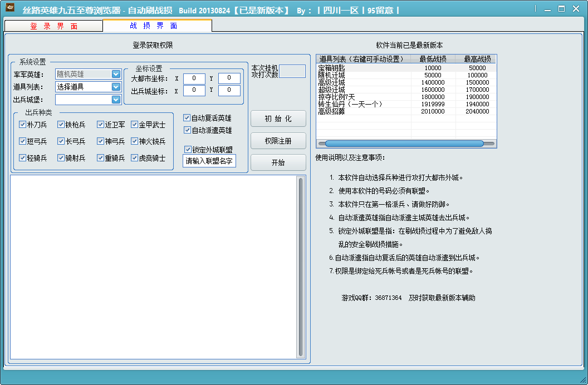
Task: Open the 道具列表 dropdown
Action: (x=116, y=87)
